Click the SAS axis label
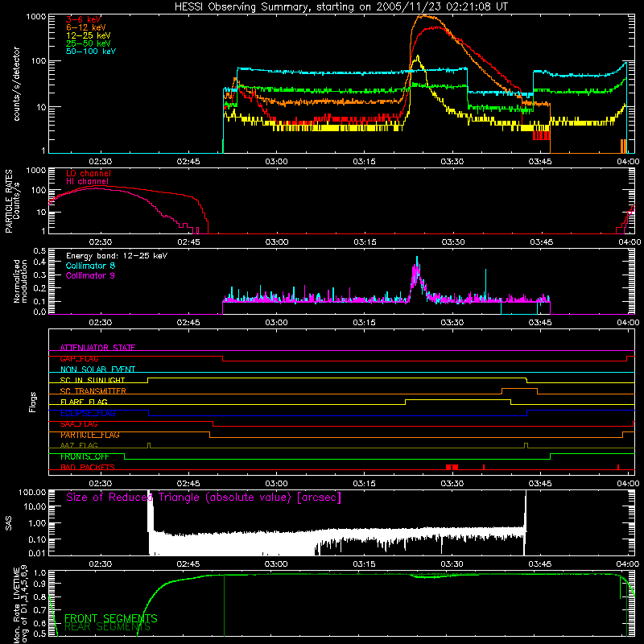This screenshot has height=644, width=644. click(x=9, y=523)
